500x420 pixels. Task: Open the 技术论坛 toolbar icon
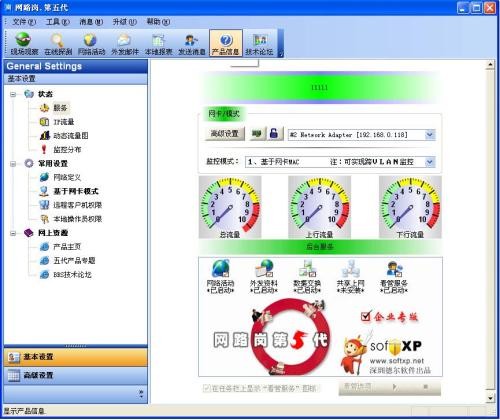(x=259, y=43)
